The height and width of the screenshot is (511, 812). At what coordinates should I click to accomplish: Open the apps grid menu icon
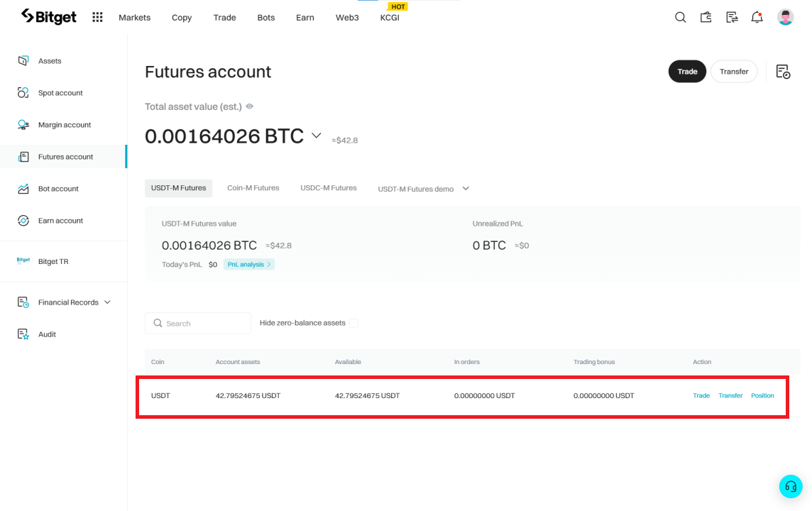97,17
